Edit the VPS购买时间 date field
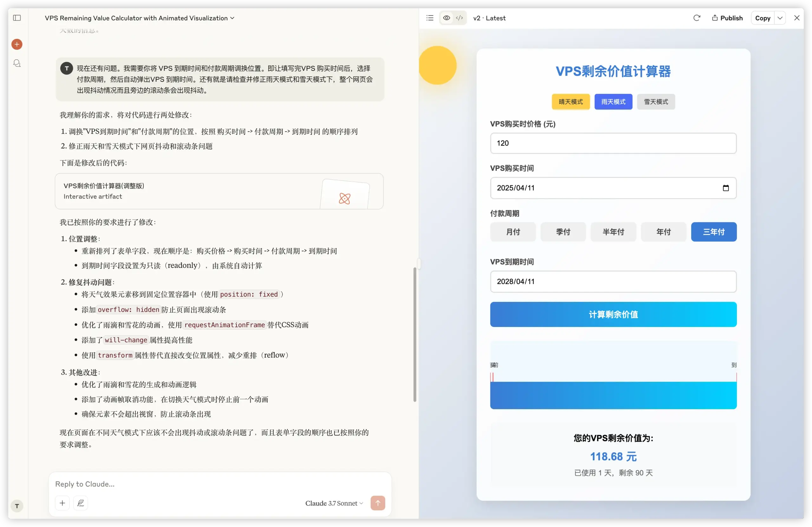The height and width of the screenshot is (527, 812). [613, 188]
